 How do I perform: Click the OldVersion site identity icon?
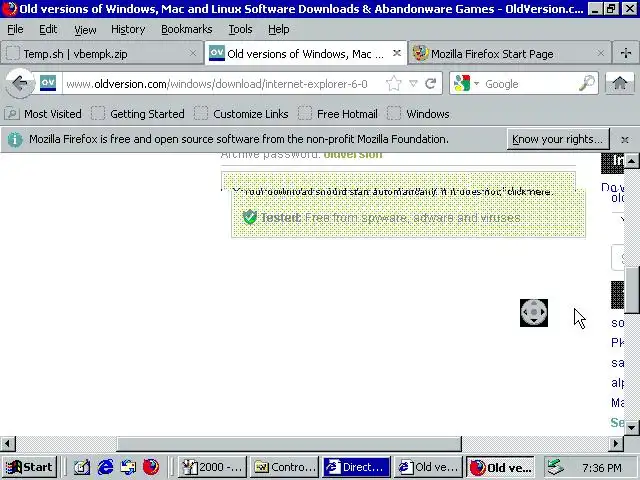(48, 83)
